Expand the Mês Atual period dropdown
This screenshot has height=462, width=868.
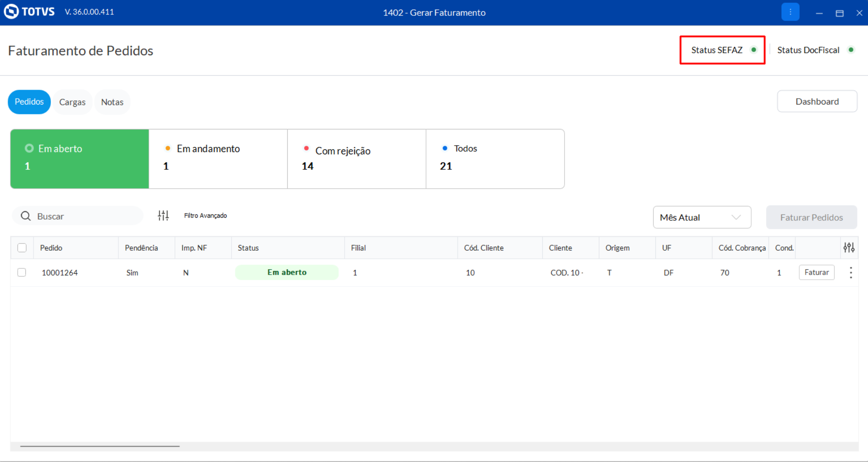tap(702, 218)
